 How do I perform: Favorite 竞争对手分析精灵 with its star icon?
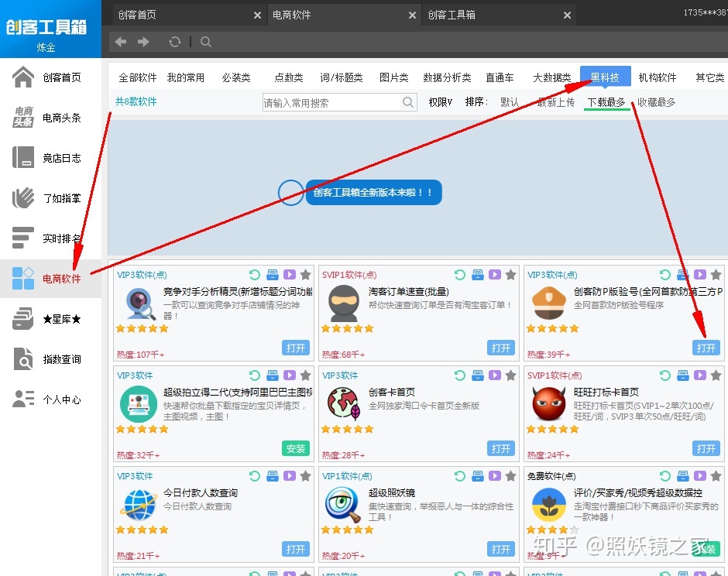point(305,275)
